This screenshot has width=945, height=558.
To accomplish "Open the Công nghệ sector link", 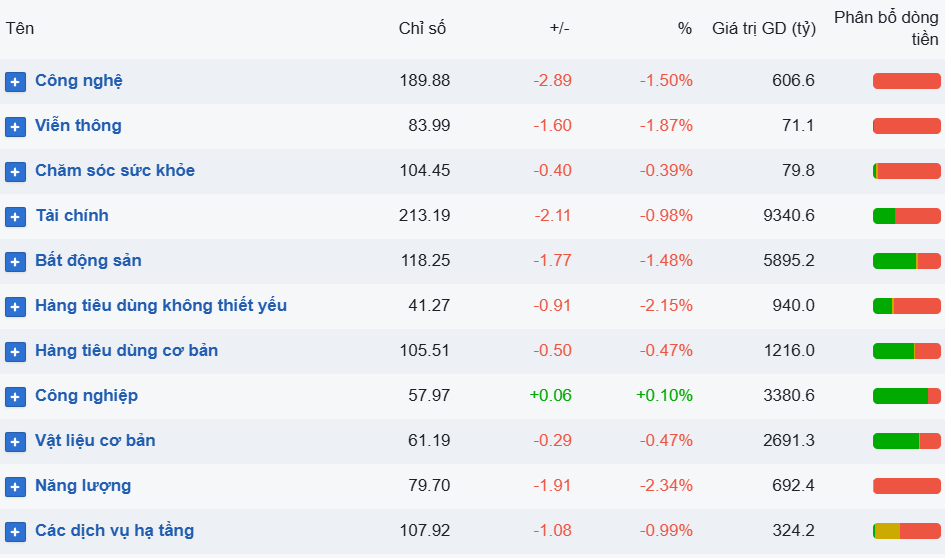I will click(79, 80).
